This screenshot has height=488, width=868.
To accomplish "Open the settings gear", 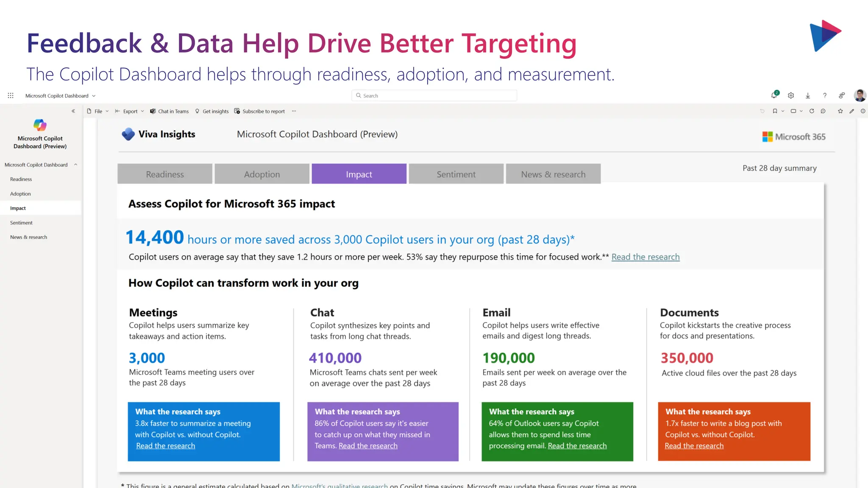I will coord(791,96).
